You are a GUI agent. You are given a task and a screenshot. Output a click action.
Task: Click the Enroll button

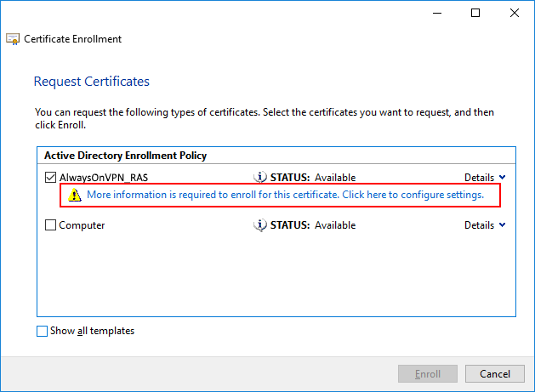coord(428,374)
